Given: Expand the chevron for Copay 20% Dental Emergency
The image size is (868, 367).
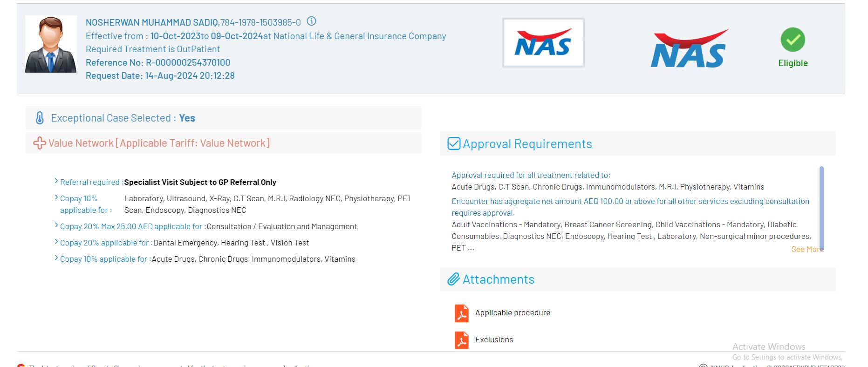Looking at the screenshot, I should [x=56, y=242].
